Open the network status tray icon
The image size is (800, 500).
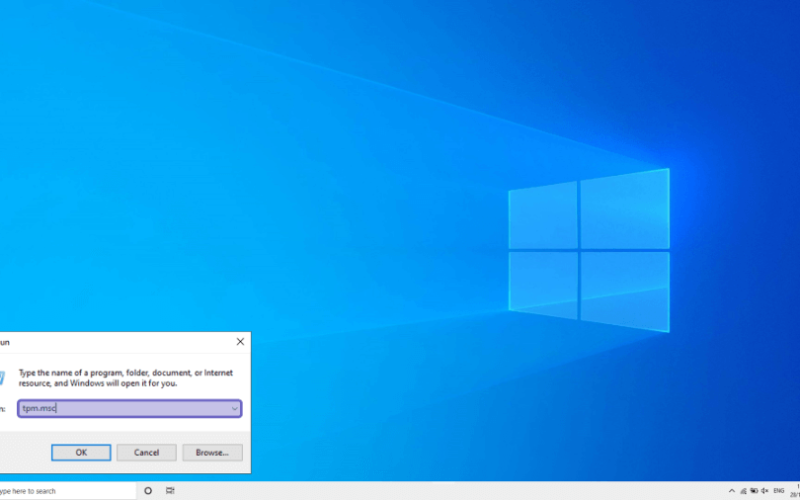tap(743, 491)
